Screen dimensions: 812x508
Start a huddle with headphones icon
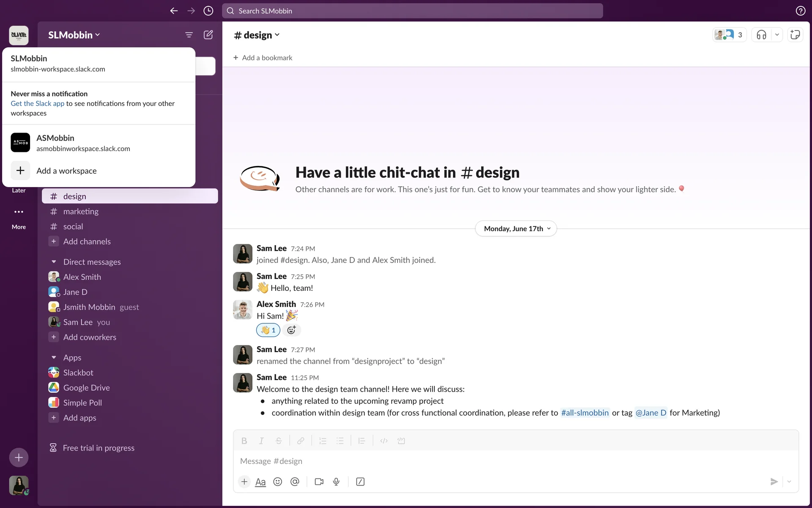(761, 35)
